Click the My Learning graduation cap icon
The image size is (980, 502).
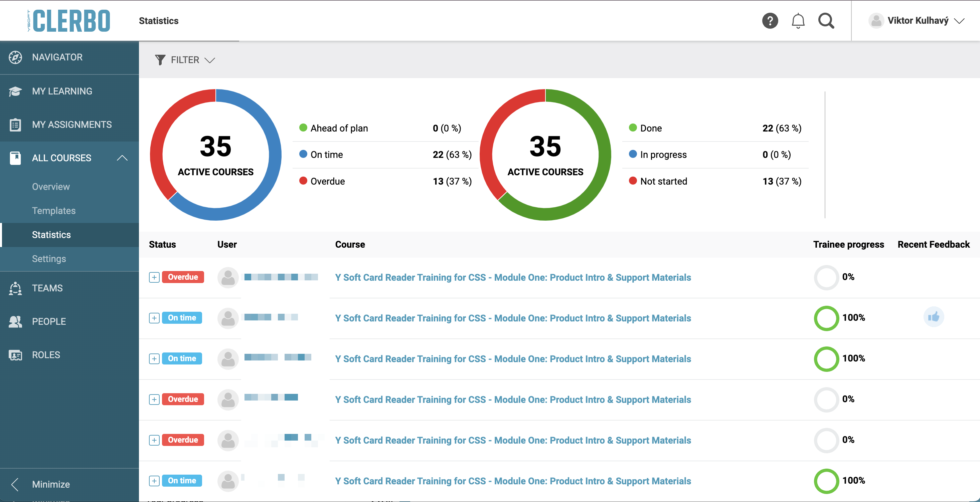[x=15, y=91]
